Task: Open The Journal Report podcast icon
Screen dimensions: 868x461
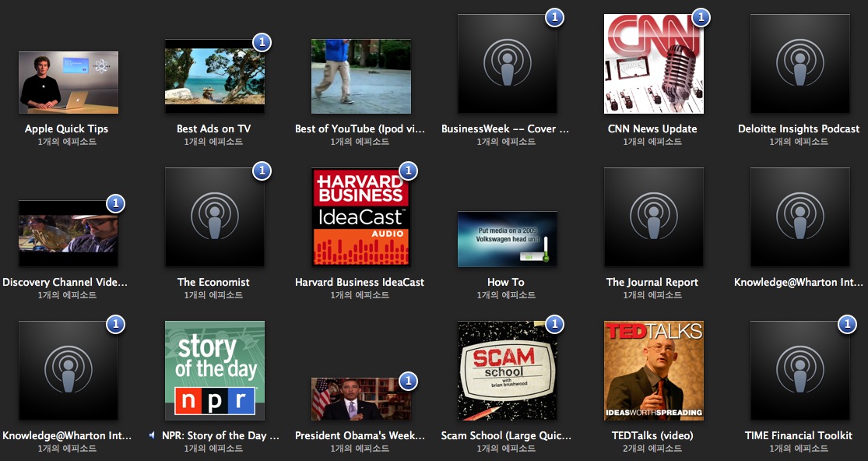Action: point(653,217)
